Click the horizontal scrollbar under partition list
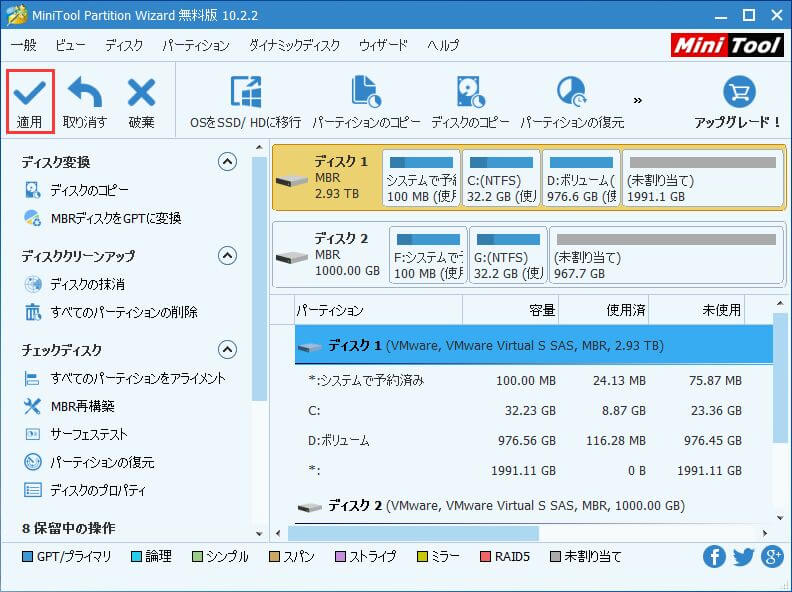792x592 pixels. 413,533
